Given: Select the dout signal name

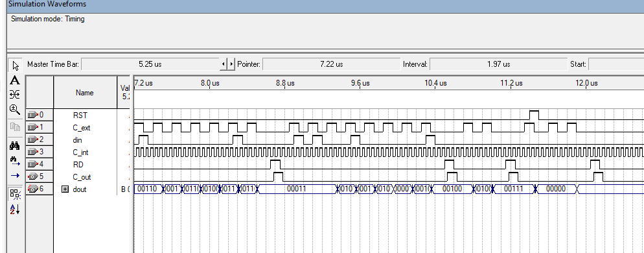Looking at the screenshot, I should pos(80,189).
